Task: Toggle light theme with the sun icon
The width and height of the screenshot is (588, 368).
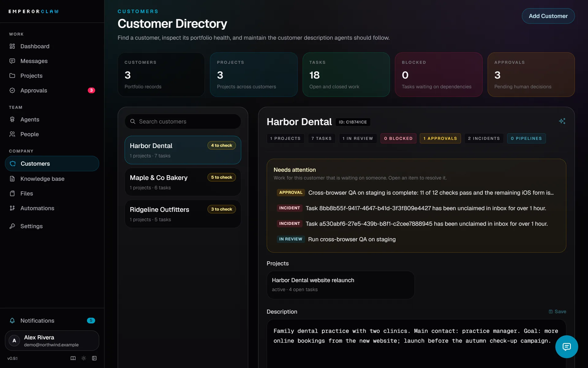Action: pos(84,358)
